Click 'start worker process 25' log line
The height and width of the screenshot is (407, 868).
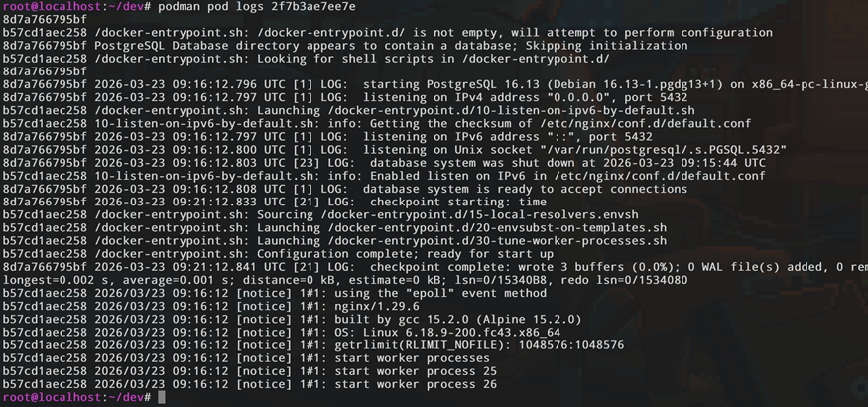tap(416, 371)
